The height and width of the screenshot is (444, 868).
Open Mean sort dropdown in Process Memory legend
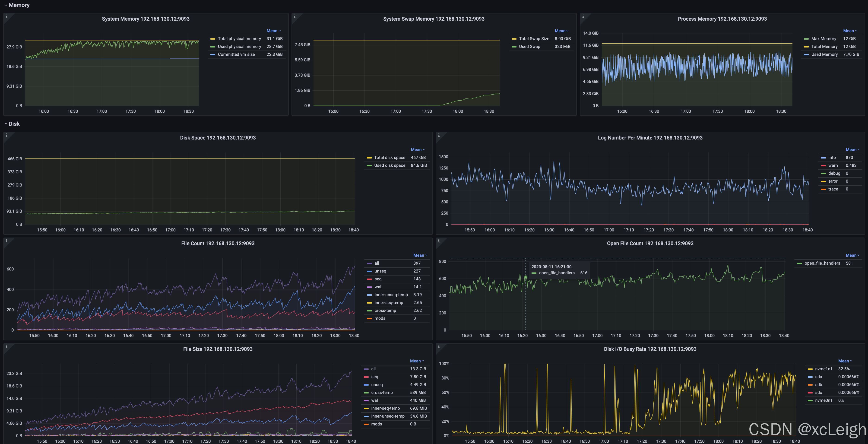[850, 31]
